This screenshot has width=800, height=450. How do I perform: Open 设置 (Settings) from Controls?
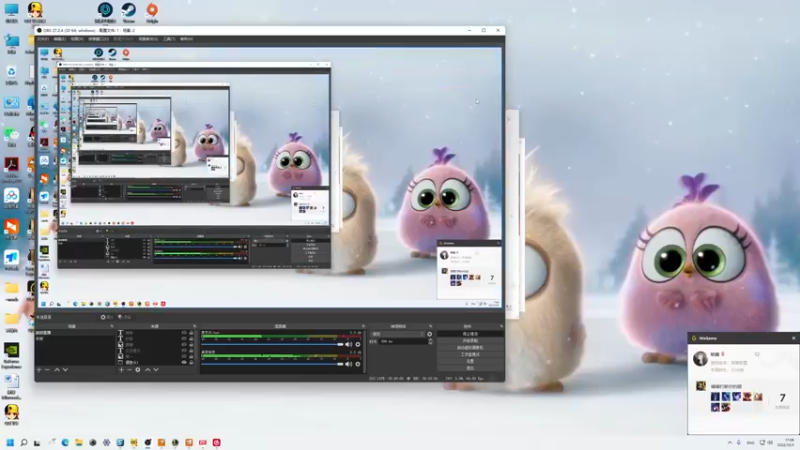(x=470, y=361)
